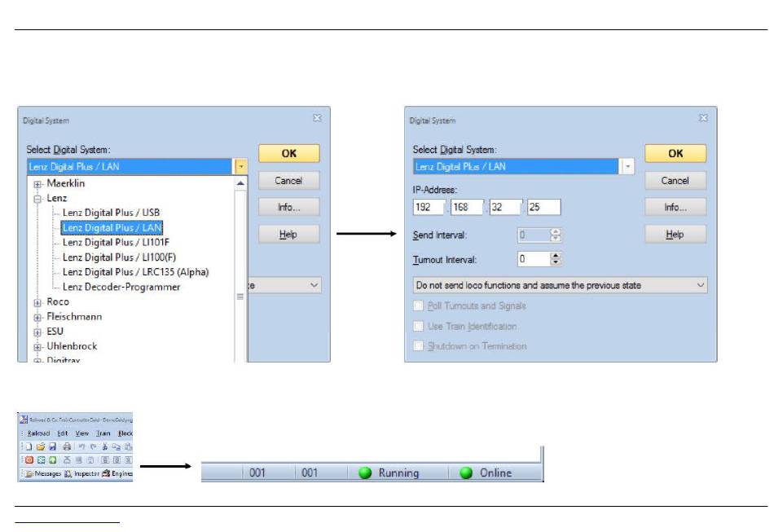Screen dimensions: 774x532
Task: Expand the Maerklin tree node
Action: (37, 184)
